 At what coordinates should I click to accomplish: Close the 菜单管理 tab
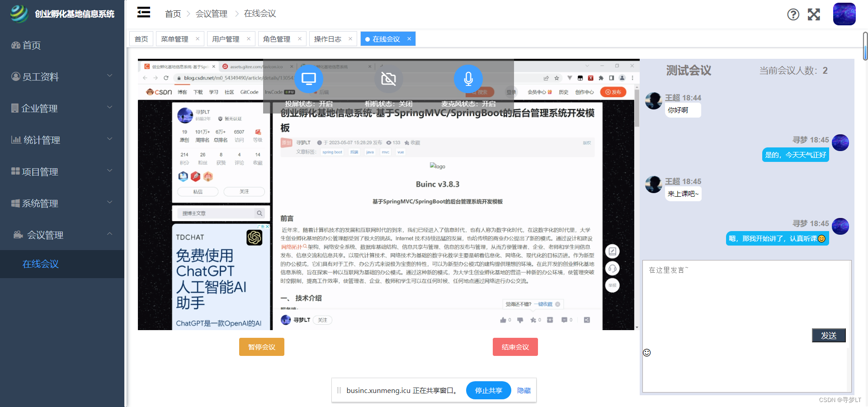(198, 39)
